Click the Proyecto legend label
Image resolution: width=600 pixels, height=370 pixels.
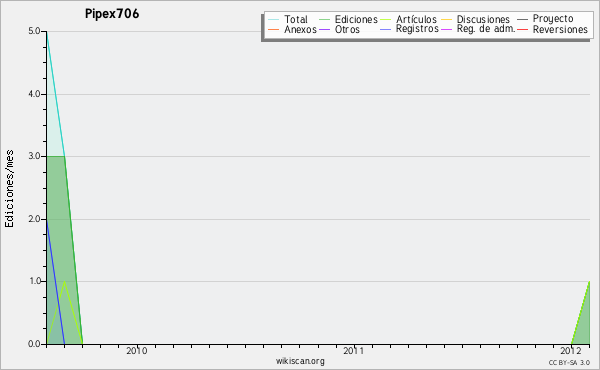point(553,19)
